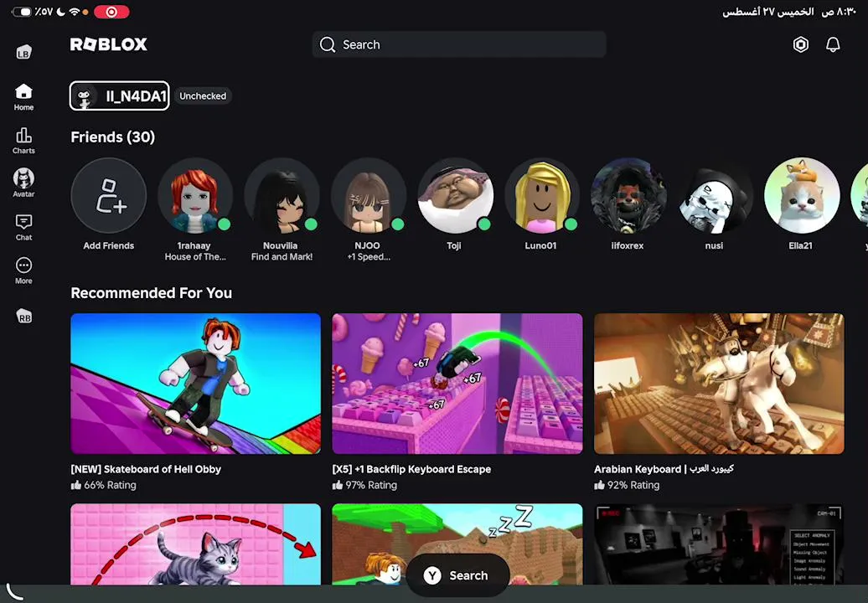868x603 pixels.
Task: Click the 92% Rating text
Action: click(633, 485)
